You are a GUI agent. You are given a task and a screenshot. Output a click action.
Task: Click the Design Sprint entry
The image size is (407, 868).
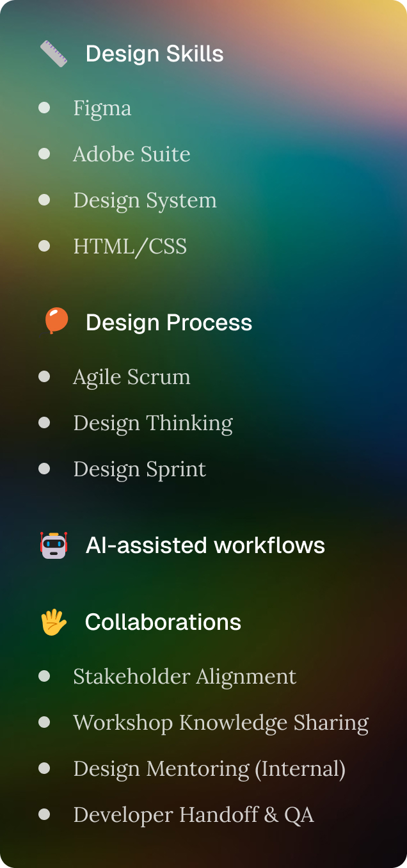[x=140, y=469]
